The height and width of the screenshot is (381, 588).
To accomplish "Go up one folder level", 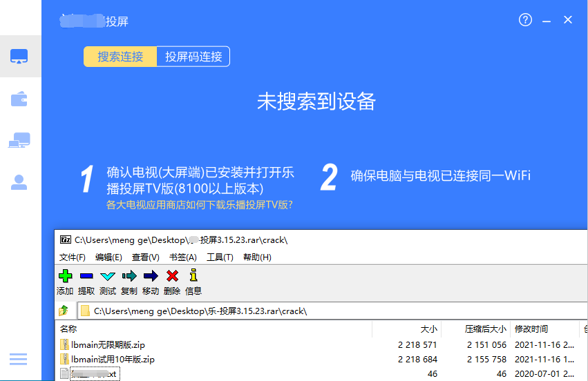I will pos(64,311).
